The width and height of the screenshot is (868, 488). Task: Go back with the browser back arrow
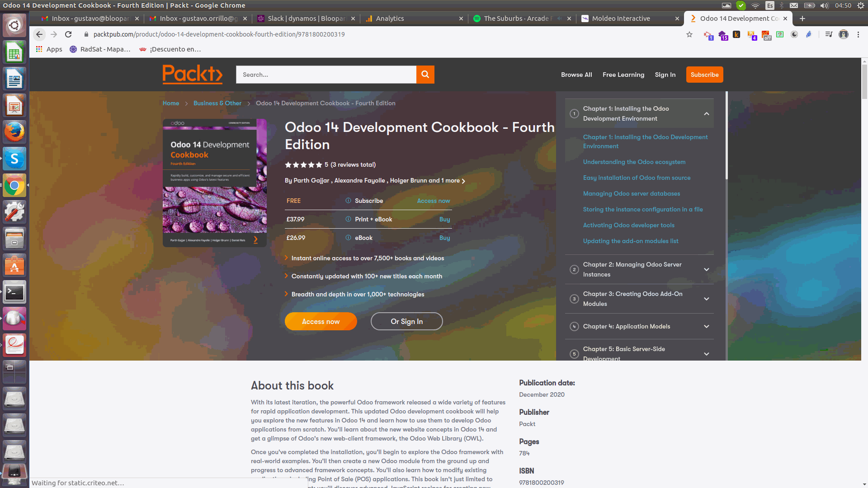click(x=39, y=34)
